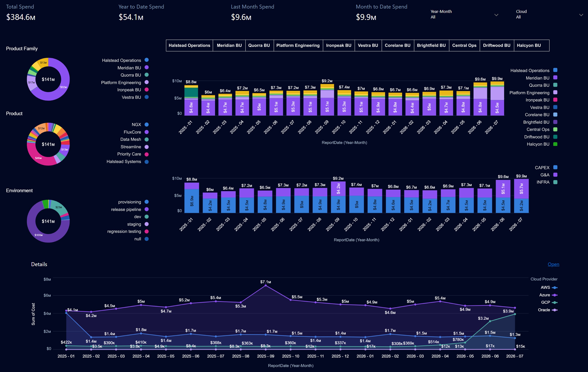
Task: Click the $5.7M G&A bar for 2026-07
Action: point(521,189)
